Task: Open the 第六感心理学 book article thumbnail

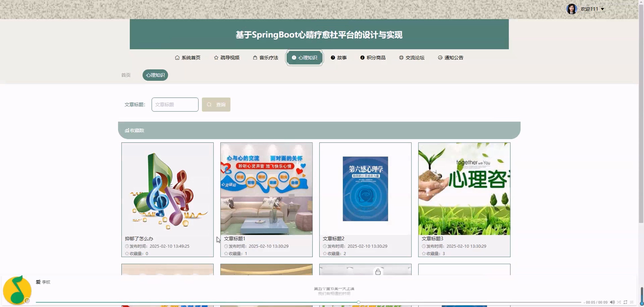Action: pos(365,189)
